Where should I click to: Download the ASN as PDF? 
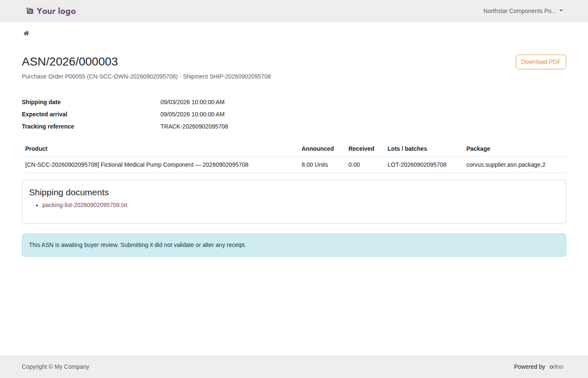point(541,62)
